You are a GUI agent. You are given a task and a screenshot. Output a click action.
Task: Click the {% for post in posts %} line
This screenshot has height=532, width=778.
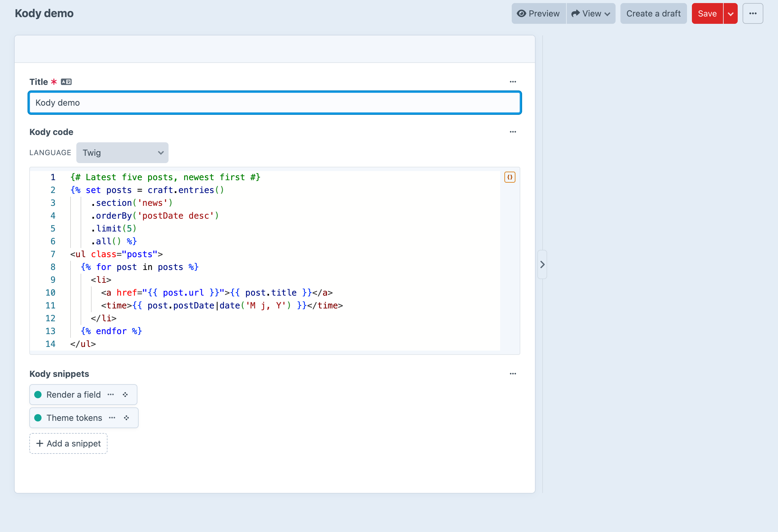[140, 267]
